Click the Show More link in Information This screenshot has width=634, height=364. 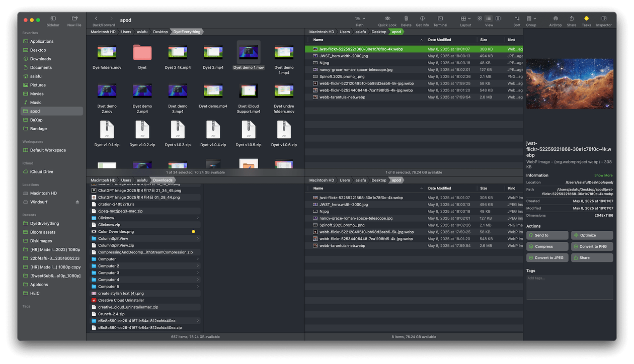(x=603, y=175)
